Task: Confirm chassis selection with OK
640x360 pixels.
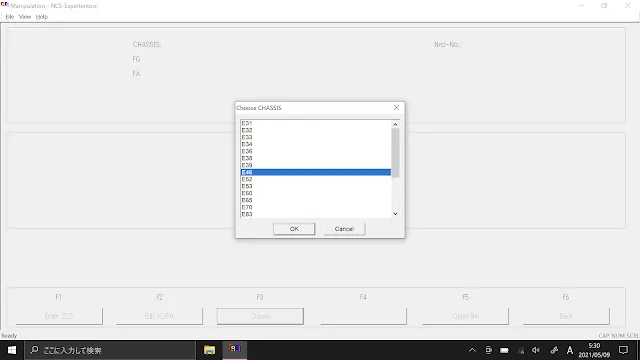Action: pos(294,229)
